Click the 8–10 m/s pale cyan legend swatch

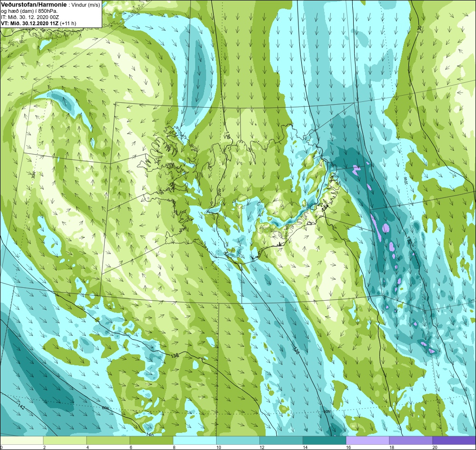pyautogui.click(x=195, y=440)
